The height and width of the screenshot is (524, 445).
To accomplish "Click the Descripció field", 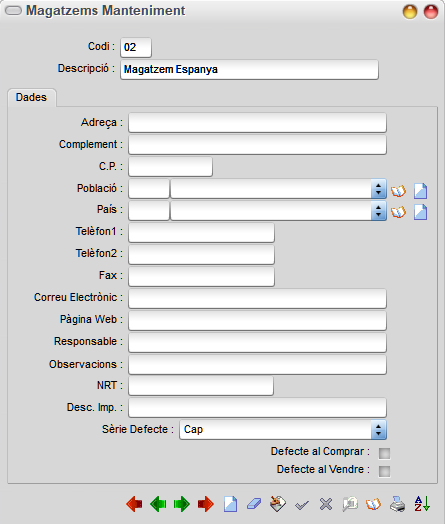I will (249, 70).
